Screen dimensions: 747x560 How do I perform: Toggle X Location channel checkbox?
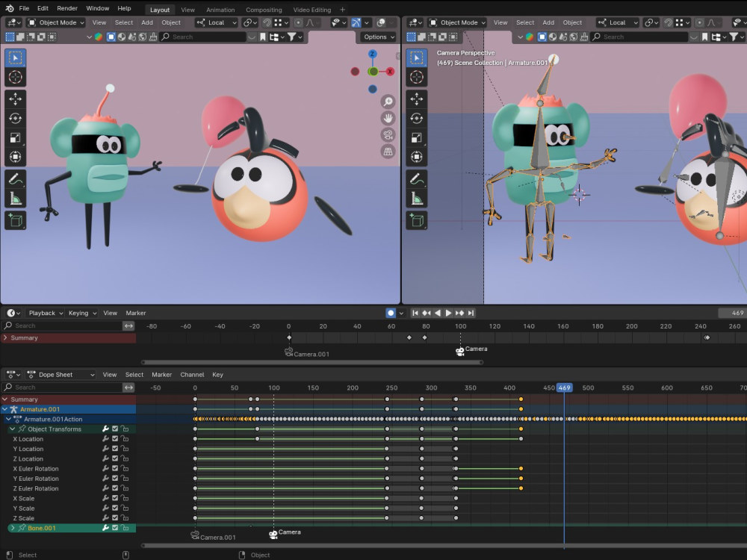pos(115,438)
